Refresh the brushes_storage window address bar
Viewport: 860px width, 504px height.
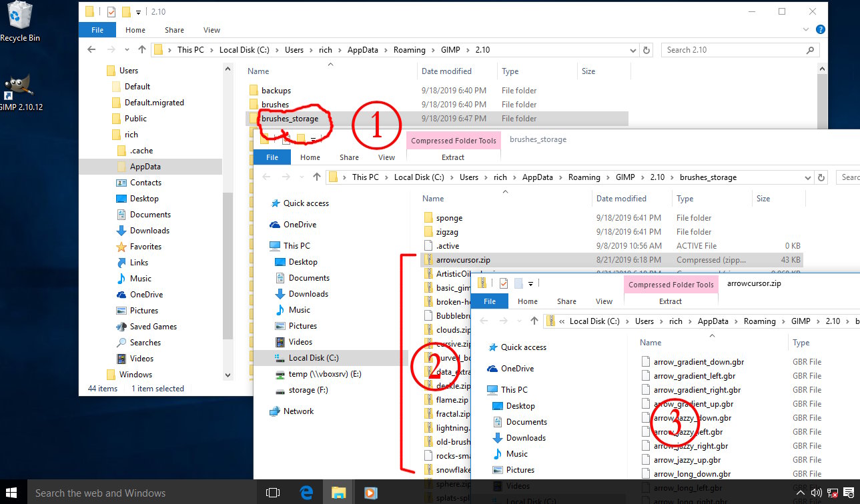822,177
